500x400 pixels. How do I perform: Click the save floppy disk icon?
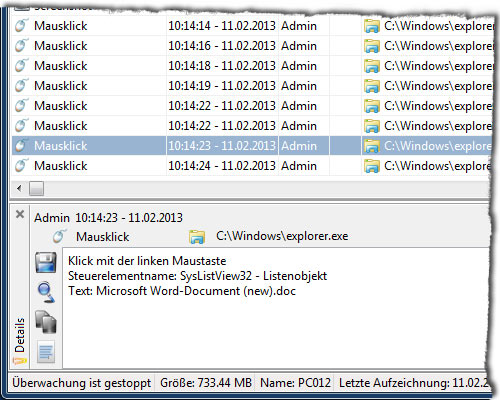pos(46,262)
